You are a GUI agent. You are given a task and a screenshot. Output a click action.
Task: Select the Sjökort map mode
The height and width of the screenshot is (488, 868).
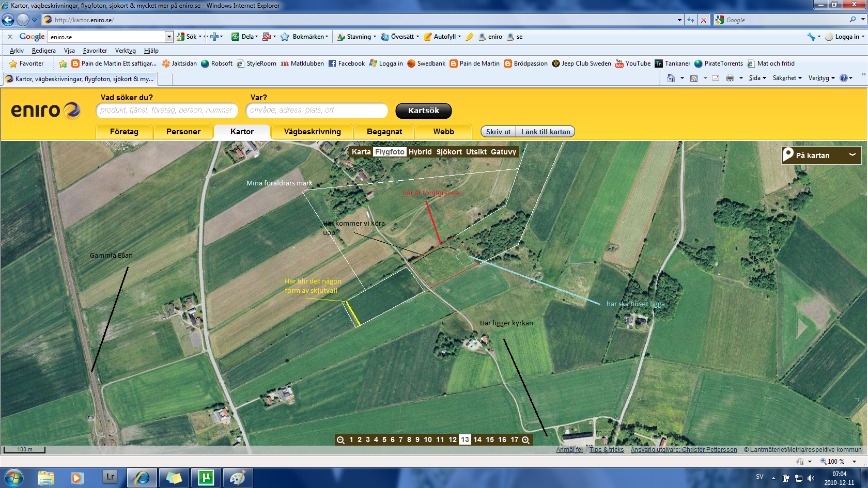(449, 152)
